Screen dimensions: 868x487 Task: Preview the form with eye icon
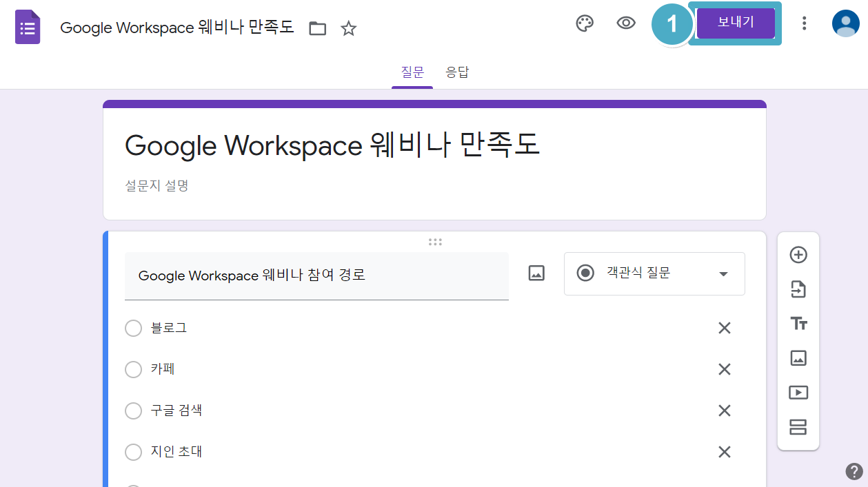[x=625, y=23]
